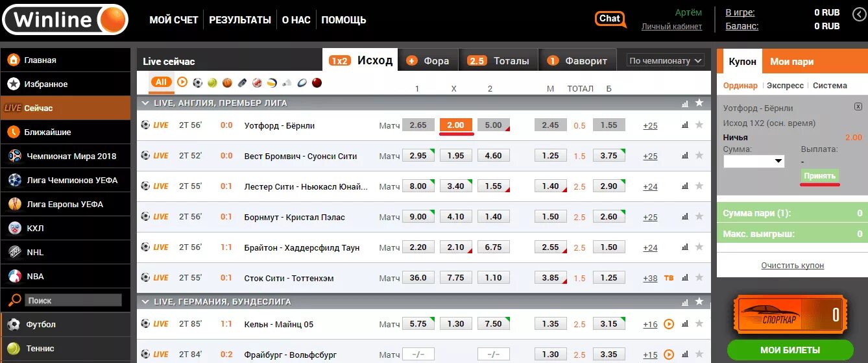Open the Chat icon in header
Image resolution: width=868 pixels, height=363 pixels.
click(x=610, y=19)
